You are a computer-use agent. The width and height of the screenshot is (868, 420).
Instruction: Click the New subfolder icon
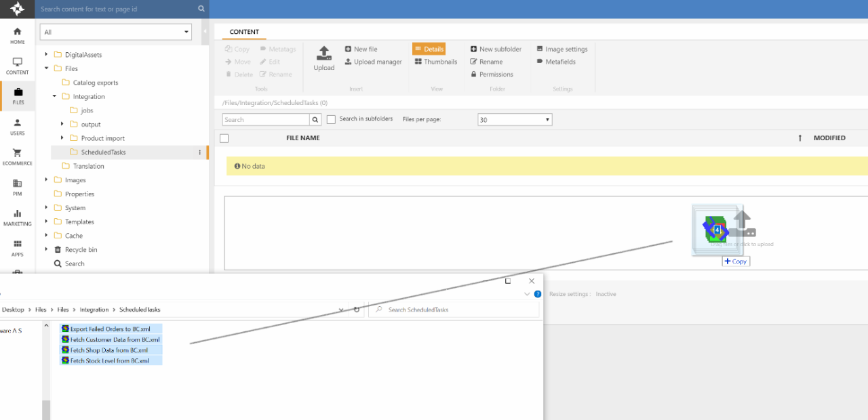(473, 49)
